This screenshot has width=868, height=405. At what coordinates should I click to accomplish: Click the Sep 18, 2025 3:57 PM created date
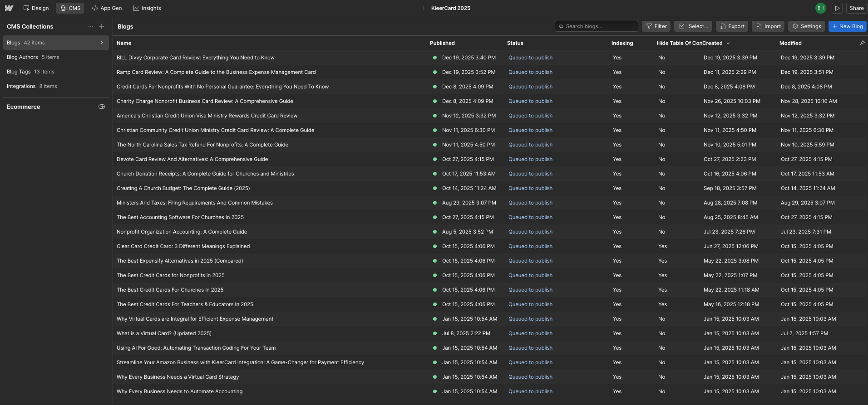[730, 188]
